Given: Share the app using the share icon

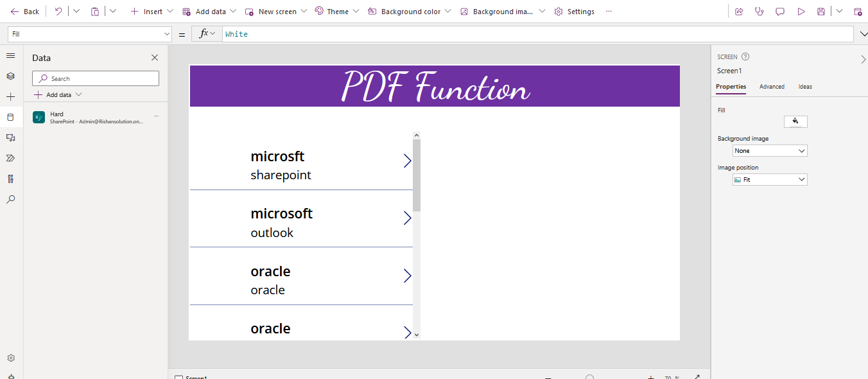Looking at the screenshot, I should (x=738, y=11).
